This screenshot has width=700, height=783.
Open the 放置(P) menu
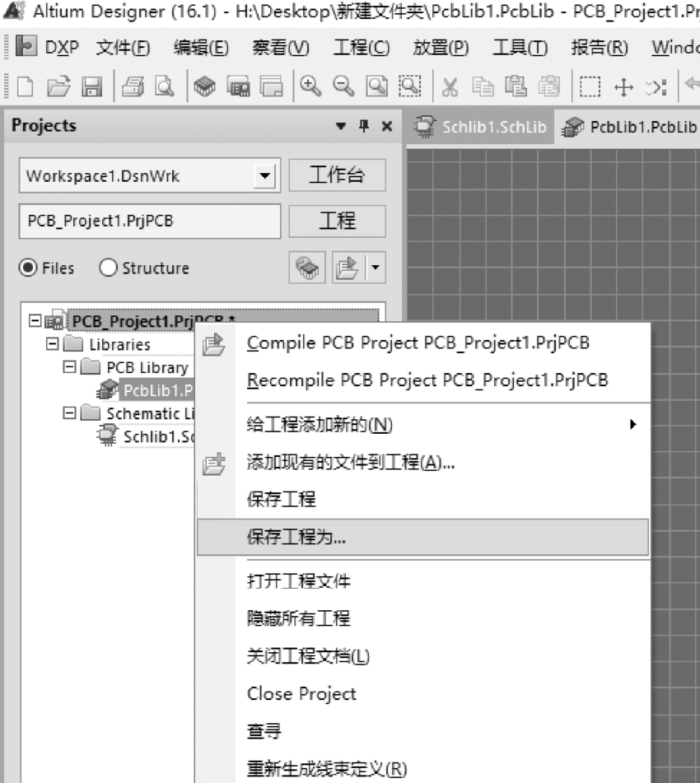pyautogui.click(x=441, y=47)
